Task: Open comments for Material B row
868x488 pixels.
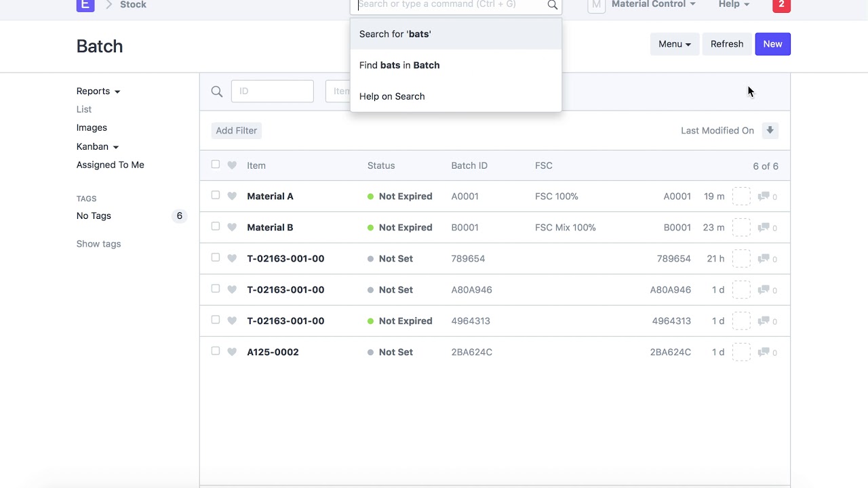Action: click(x=767, y=228)
